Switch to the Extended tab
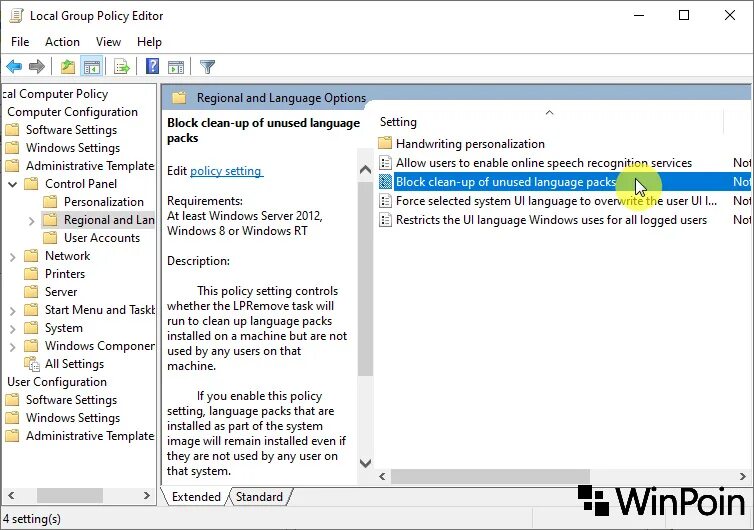The image size is (754, 530). point(196,496)
